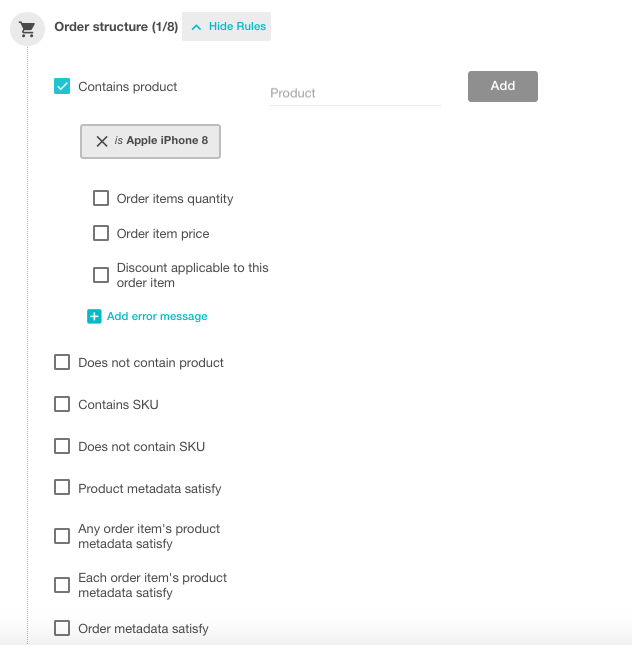This screenshot has width=632, height=645.
Task: Collapse rules with the Hide Rules chevron
Action: [196, 27]
